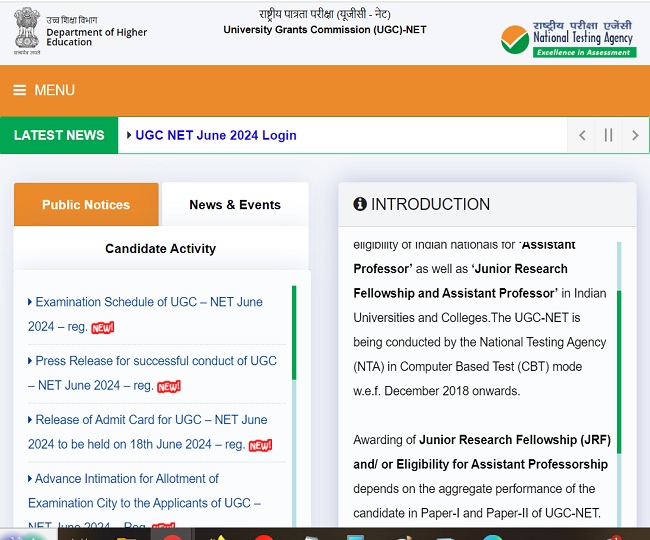650x540 pixels.
Task: Switch to the News & Events tab
Action: pos(235,205)
